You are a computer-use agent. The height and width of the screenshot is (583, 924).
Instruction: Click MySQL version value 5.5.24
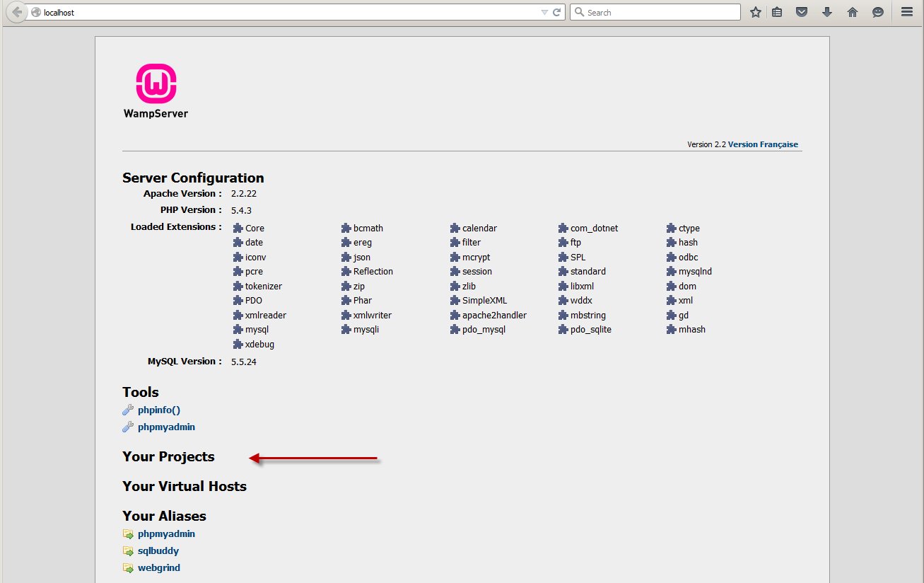244,362
